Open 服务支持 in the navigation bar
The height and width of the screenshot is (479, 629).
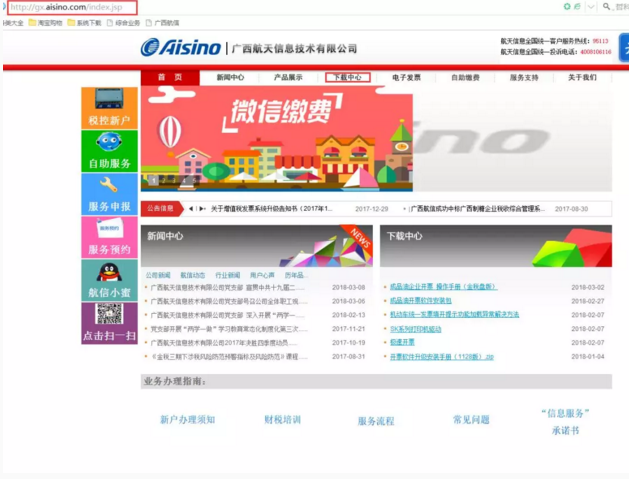(524, 77)
